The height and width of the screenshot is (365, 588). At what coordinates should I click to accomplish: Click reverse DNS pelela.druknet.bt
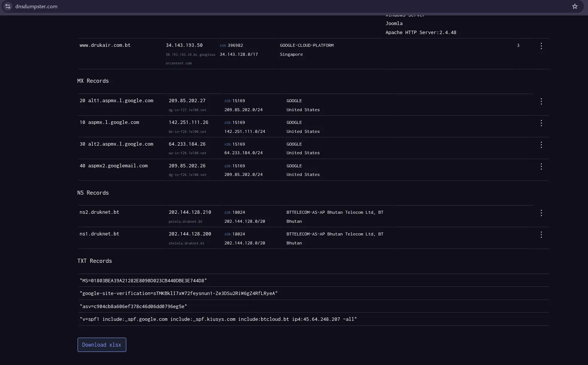click(186, 222)
